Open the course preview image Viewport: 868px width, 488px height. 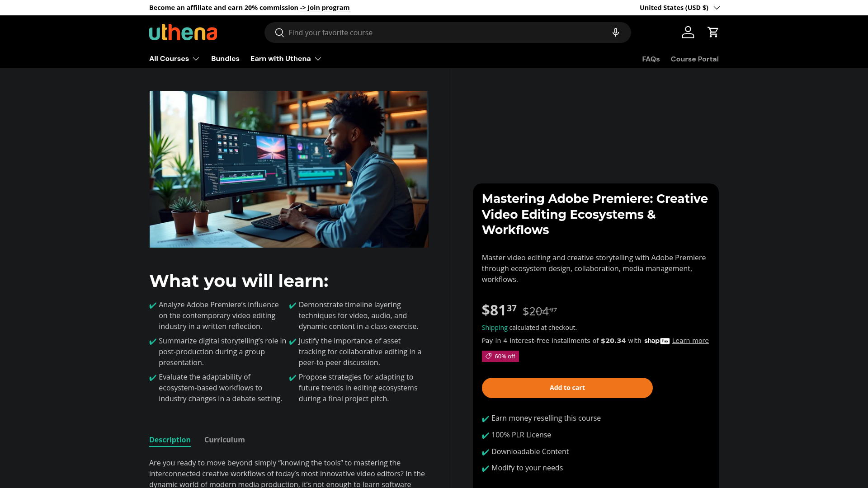289,169
